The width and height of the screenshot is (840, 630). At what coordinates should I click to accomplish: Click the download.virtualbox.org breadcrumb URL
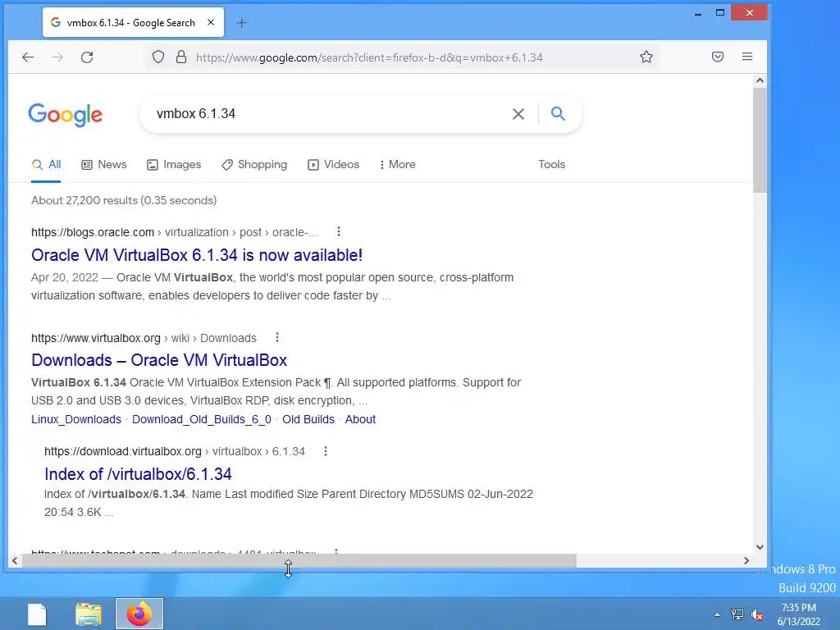pyautogui.click(x=174, y=452)
